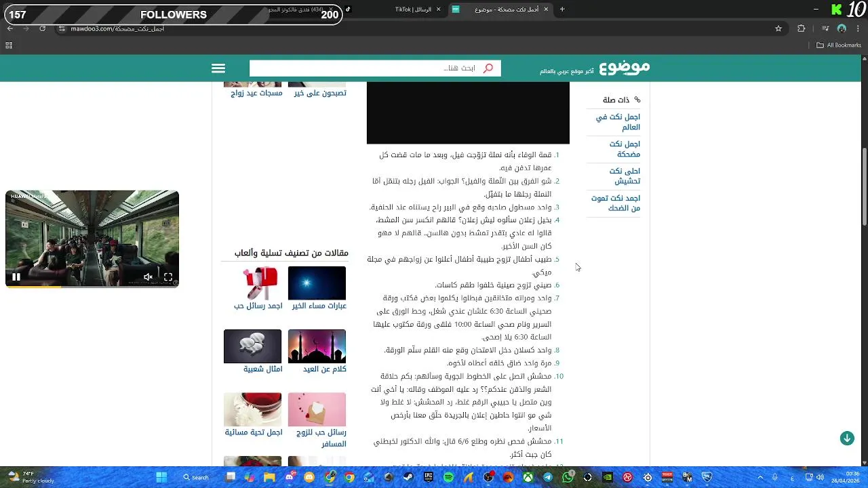Click the Kick logo overlay icon
Image resolution: width=868 pixels, height=488 pixels.
(x=837, y=9)
